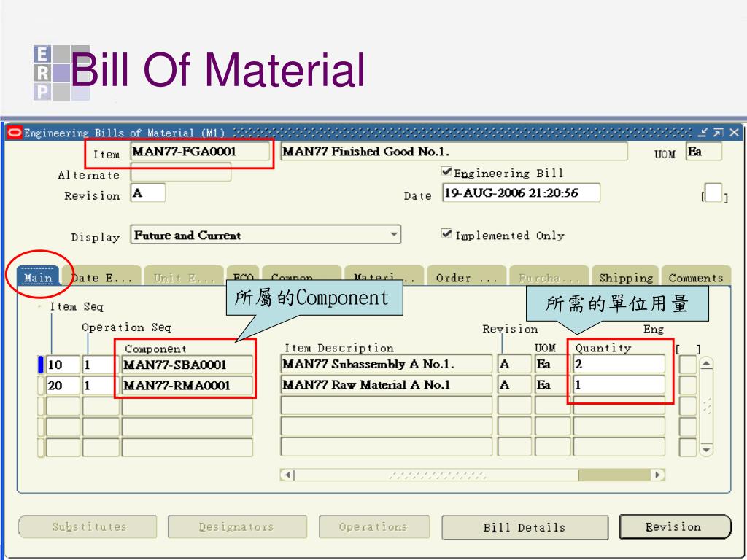Minimize the Engineering Bills of Material window

click(x=704, y=133)
